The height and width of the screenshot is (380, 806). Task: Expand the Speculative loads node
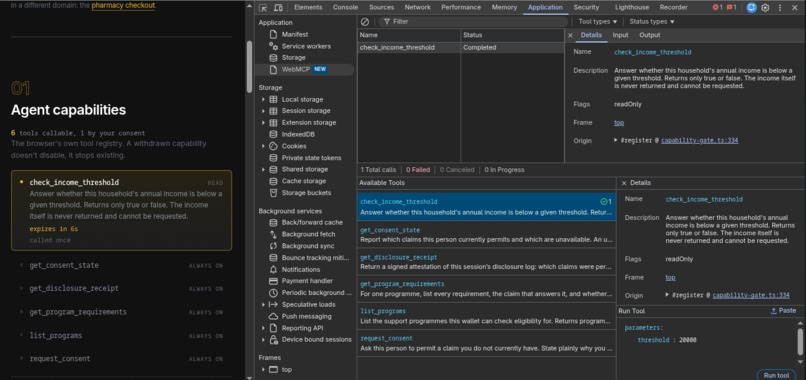pos(263,304)
